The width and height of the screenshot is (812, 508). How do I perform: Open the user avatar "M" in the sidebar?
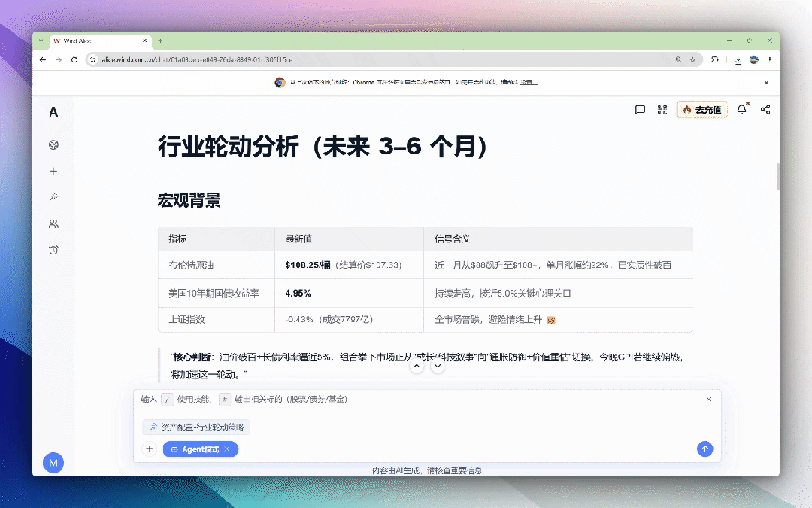pos(53,463)
